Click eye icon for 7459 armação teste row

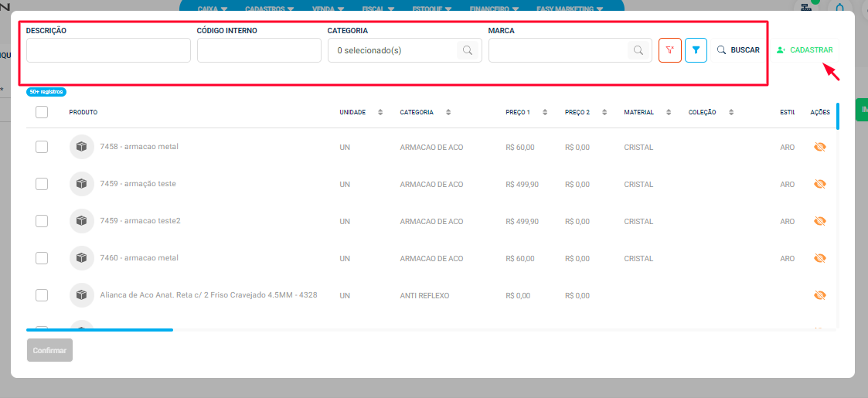(x=820, y=184)
